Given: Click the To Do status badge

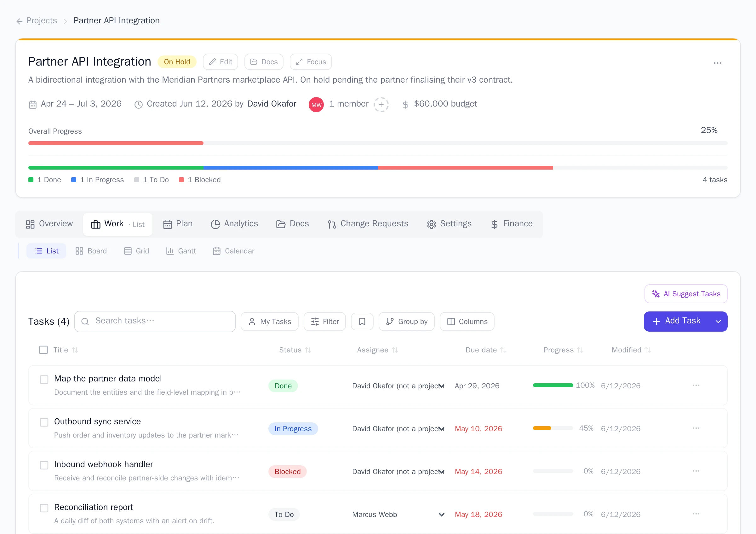Looking at the screenshot, I should pyautogui.click(x=284, y=514).
